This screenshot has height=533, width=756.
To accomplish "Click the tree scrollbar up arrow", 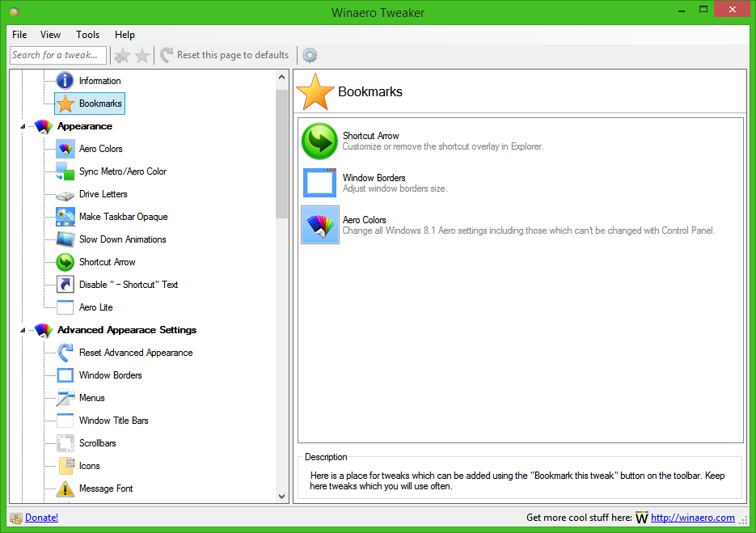I will coord(282,77).
